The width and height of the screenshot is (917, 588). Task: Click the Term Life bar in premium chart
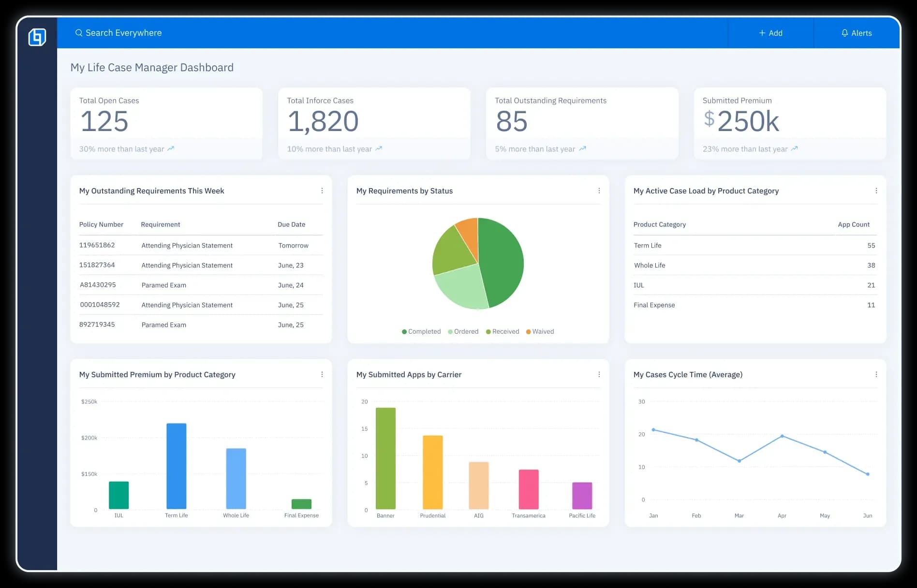point(177,466)
